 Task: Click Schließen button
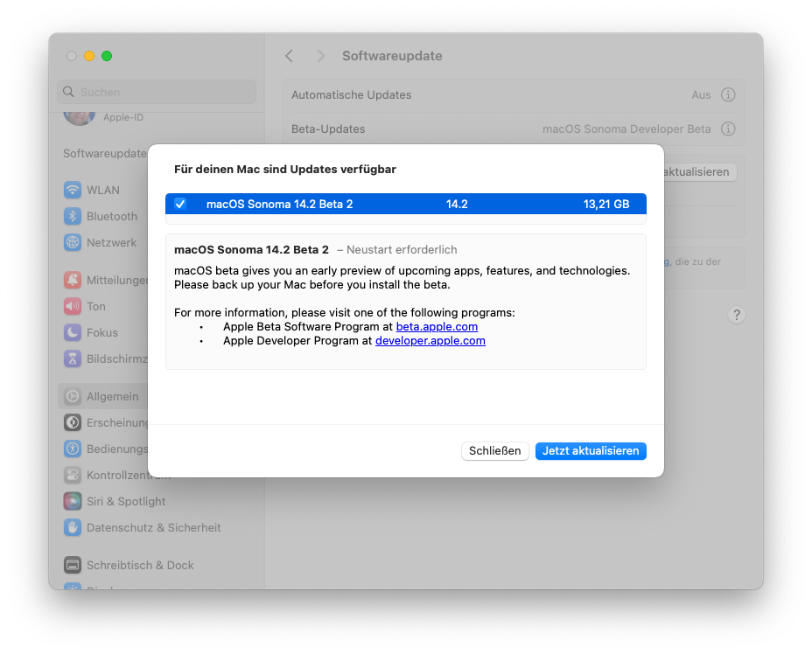pos(495,451)
